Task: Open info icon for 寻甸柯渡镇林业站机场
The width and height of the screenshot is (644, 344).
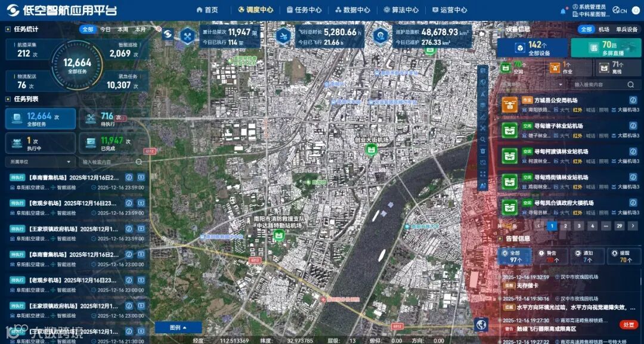Action: click(x=633, y=151)
